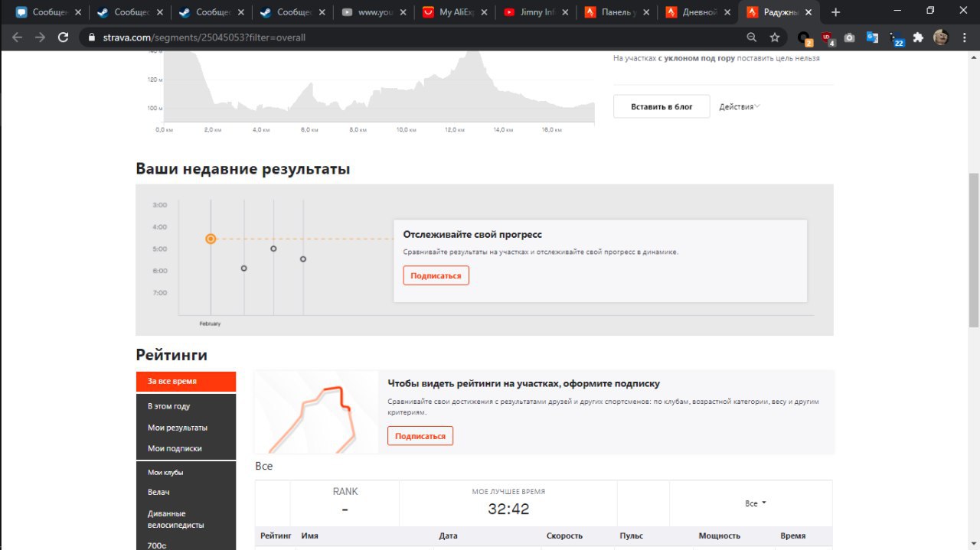Viewport: 980px width, 550px height.
Task: Select the За все время filter
Action: point(186,381)
